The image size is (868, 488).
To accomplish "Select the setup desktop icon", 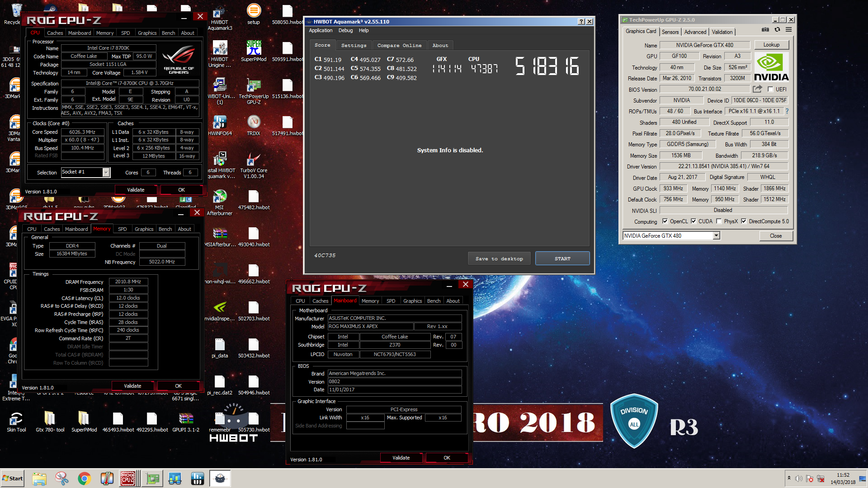I will point(254,14).
